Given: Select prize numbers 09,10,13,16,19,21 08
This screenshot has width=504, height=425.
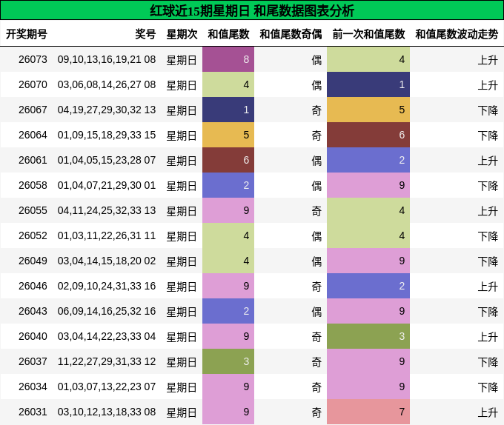Looking at the screenshot, I should point(107,59).
